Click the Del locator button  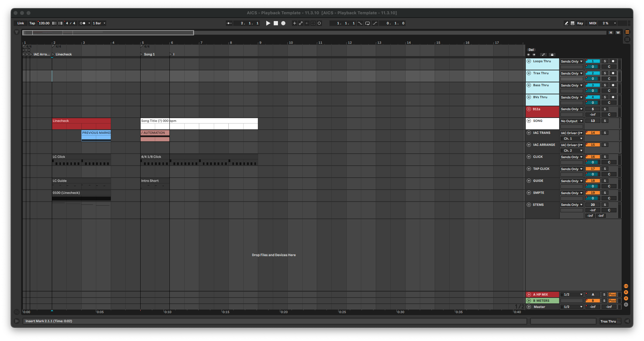(x=531, y=50)
